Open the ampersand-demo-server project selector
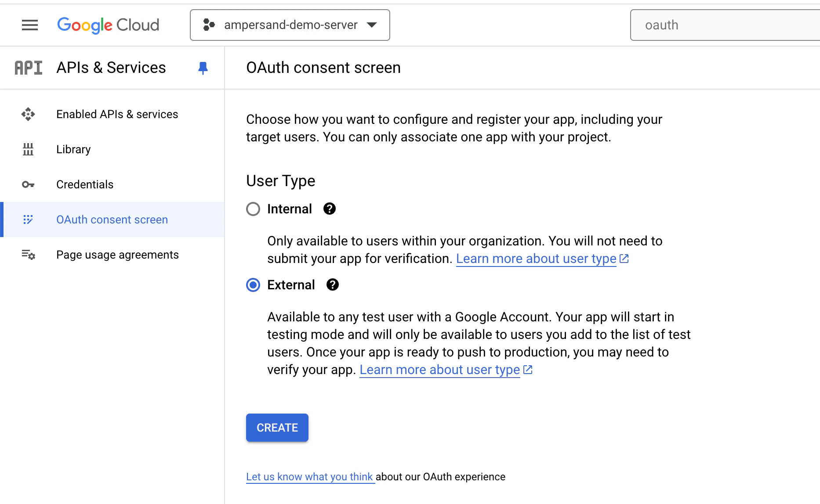This screenshot has height=504, width=820. 290,25
